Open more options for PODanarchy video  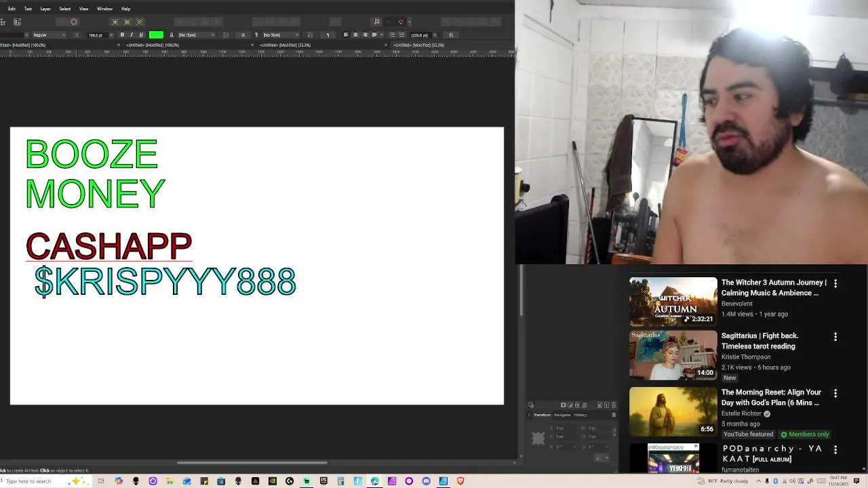click(835, 449)
